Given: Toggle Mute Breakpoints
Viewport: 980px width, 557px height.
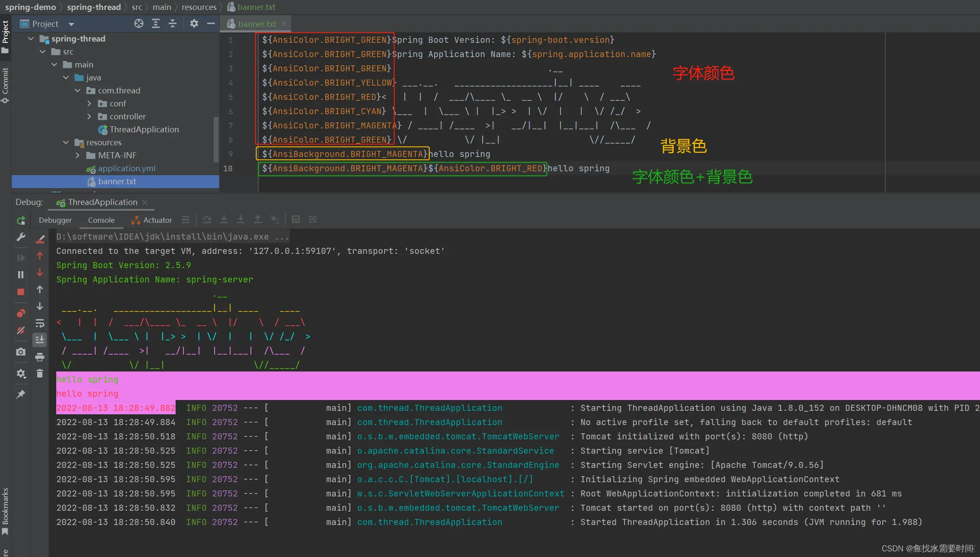Looking at the screenshot, I should pyautogui.click(x=21, y=330).
